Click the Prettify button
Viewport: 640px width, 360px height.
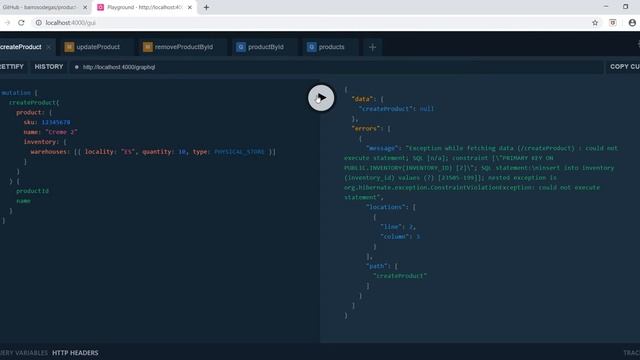pyautogui.click(x=12, y=67)
